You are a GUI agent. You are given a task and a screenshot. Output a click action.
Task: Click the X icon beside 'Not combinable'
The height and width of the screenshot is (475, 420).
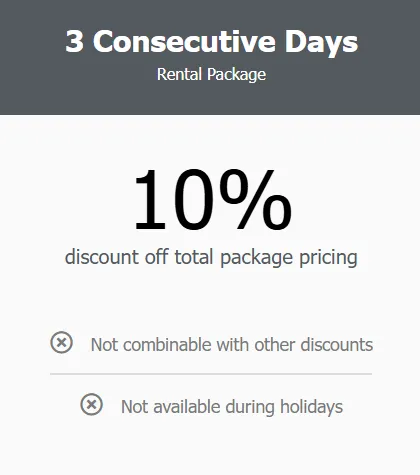tap(61, 342)
